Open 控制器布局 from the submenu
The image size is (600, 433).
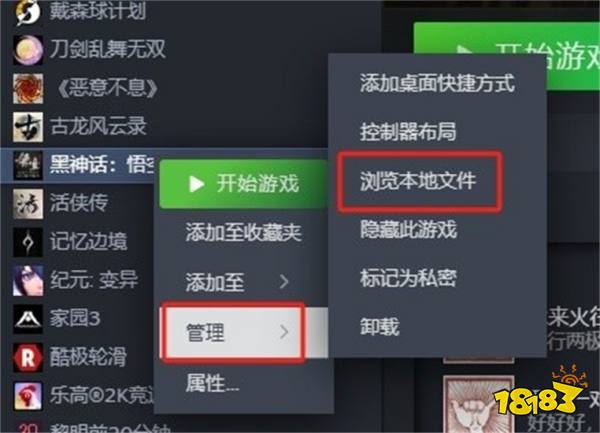point(408,132)
